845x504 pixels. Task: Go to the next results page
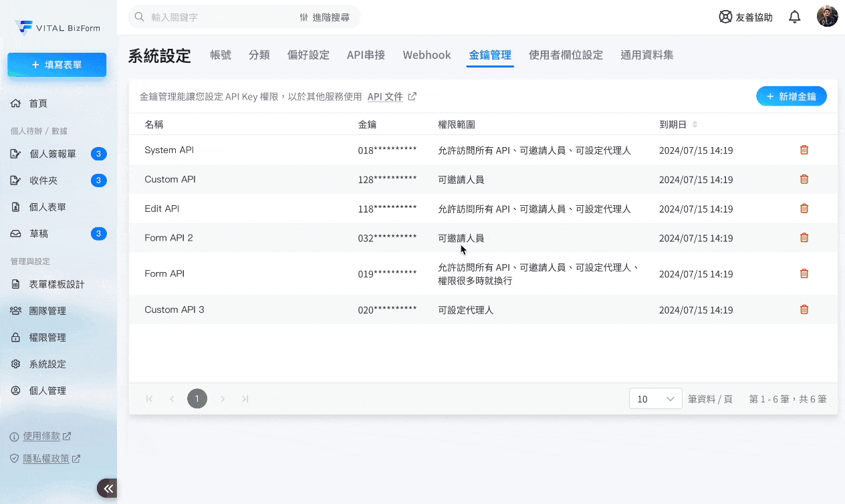point(223,398)
